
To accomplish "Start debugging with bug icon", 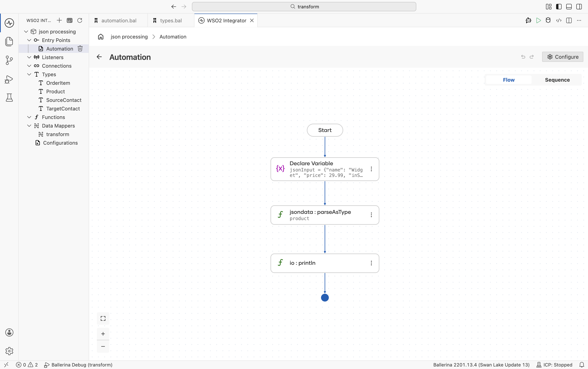I will click(548, 20).
